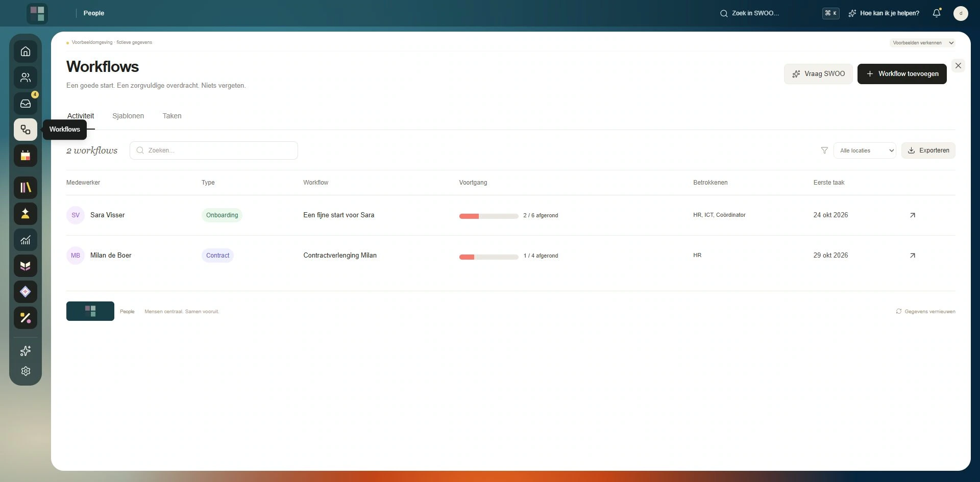Open the Alle locaties dropdown
Viewport: 980px width, 482px height.
pos(865,150)
